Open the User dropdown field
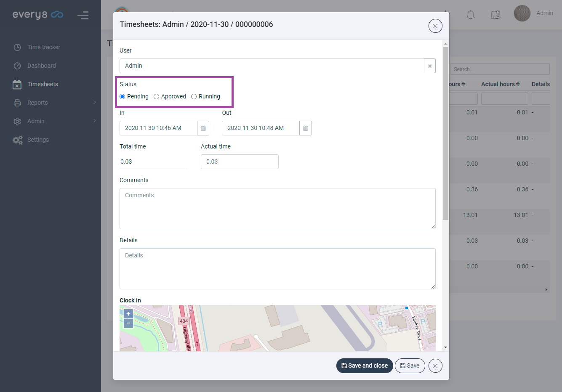Viewport: 562px width, 392px height. [x=272, y=66]
